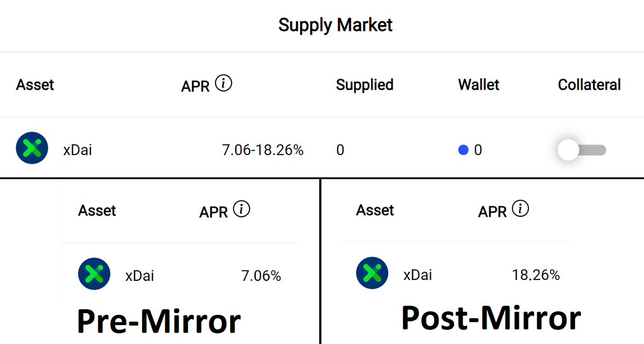This screenshot has height=344, width=644.
Task: Click the blue dot beside the Wallet balance
Action: click(x=463, y=150)
